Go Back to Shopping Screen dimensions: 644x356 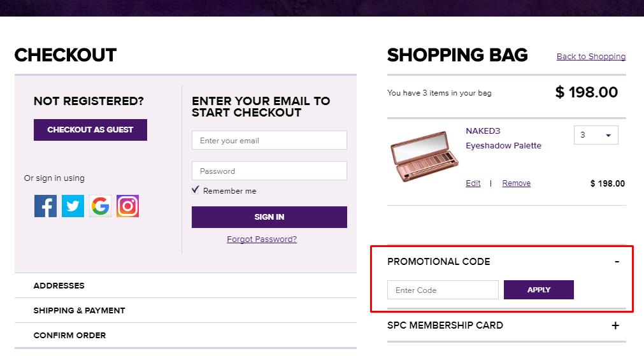pyautogui.click(x=591, y=57)
